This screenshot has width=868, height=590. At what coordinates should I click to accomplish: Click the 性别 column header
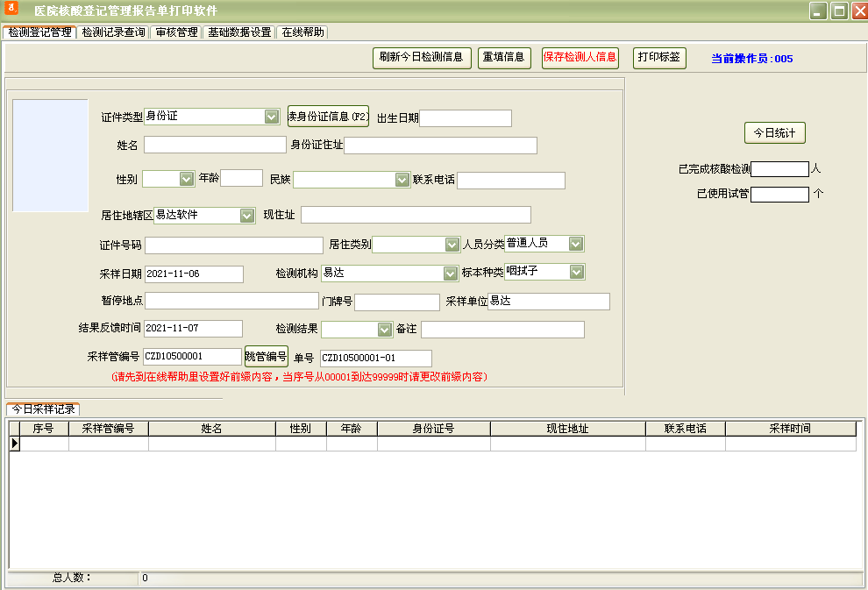(301, 429)
